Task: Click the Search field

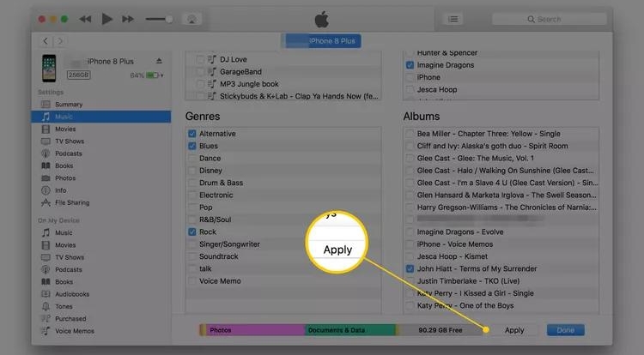Action: pos(550,19)
